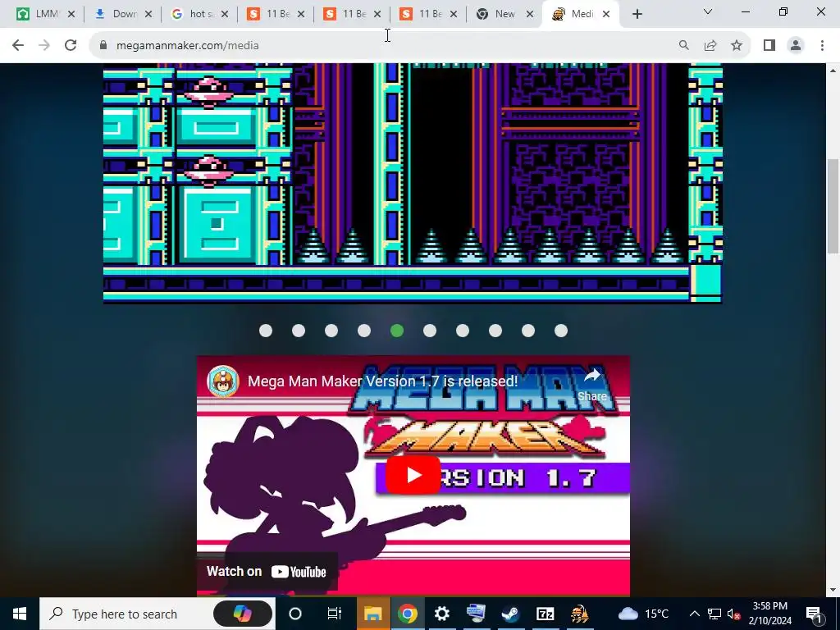Select the fourth carousel dot
The width and height of the screenshot is (840, 630).
pyautogui.click(x=364, y=331)
